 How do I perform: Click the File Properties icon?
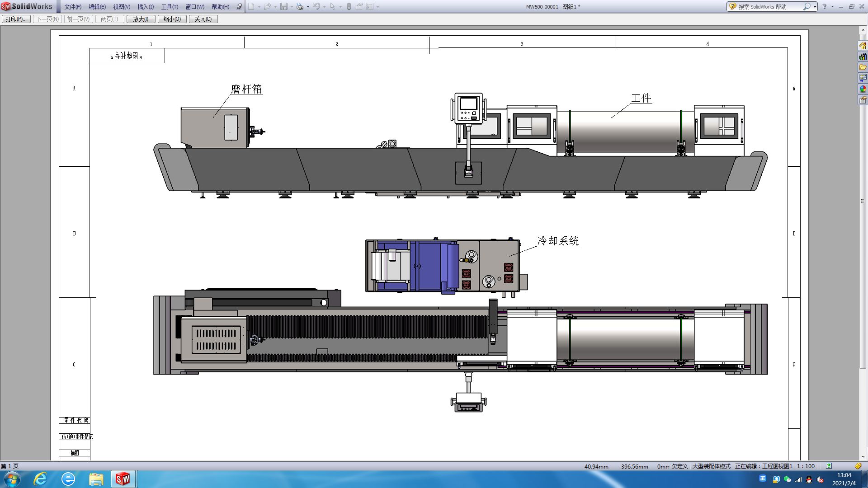(x=359, y=6)
